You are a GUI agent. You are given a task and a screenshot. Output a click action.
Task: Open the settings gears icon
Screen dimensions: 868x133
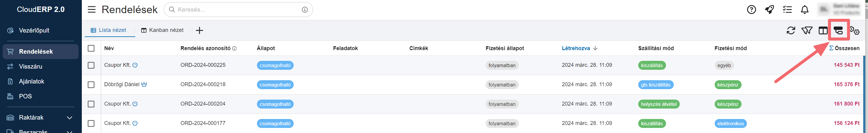pos(855,31)
